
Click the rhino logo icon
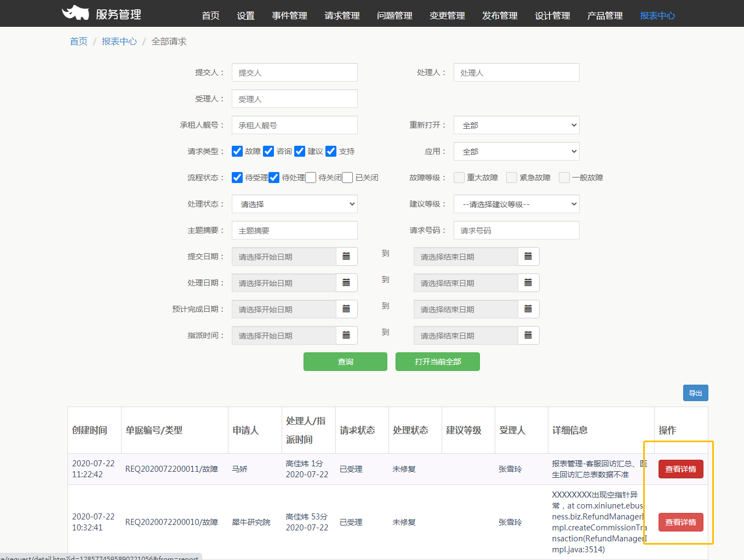coord(76,13)
